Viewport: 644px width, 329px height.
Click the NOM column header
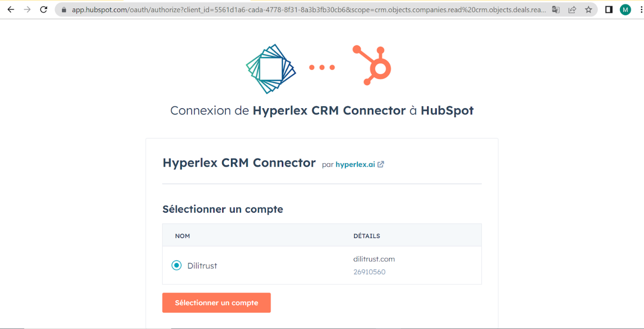click(182, 236)
